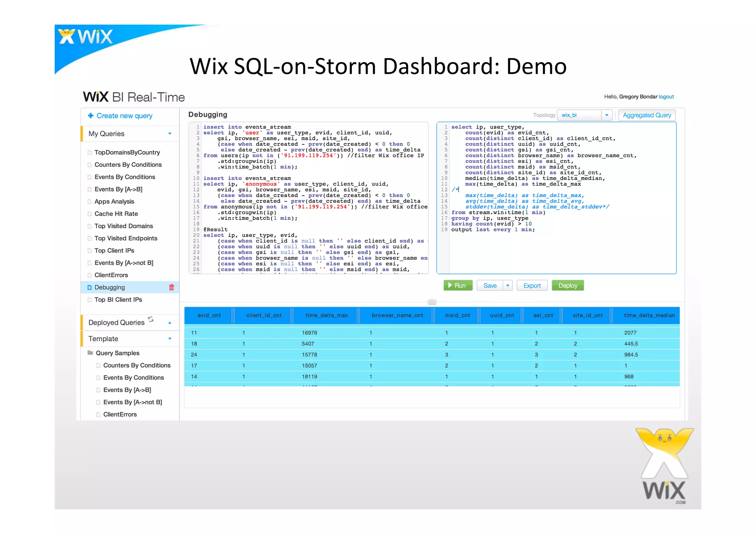Click the user name Gregory Bondar
Screen dimensions: 756x534
pyautogui.click(x=638, y=97)
